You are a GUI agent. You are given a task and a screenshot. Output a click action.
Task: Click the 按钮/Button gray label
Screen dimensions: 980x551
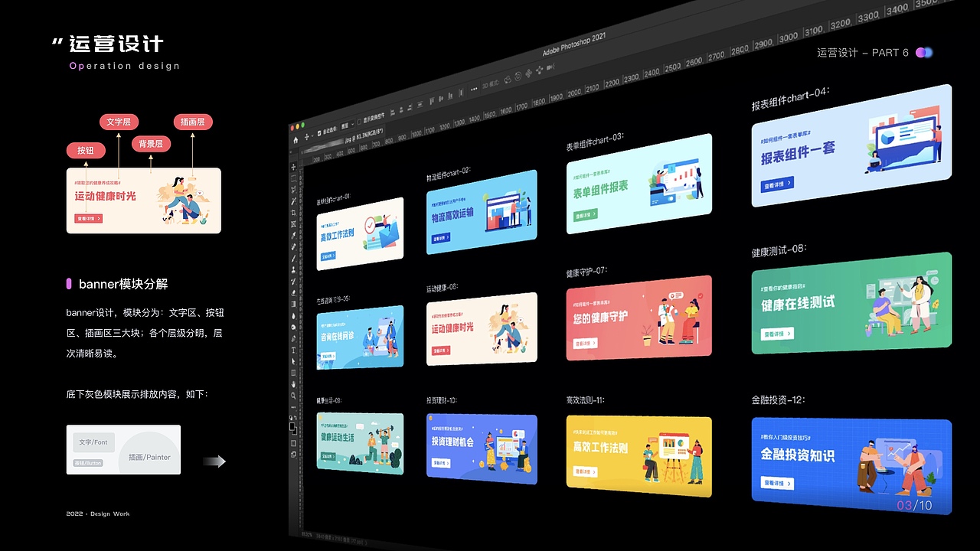(88, 463)
